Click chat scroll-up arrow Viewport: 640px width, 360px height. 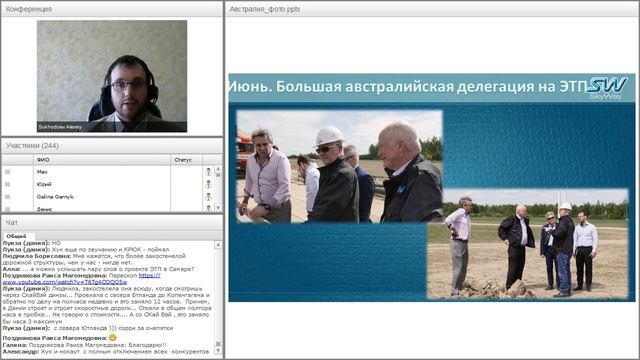point(218,244)
